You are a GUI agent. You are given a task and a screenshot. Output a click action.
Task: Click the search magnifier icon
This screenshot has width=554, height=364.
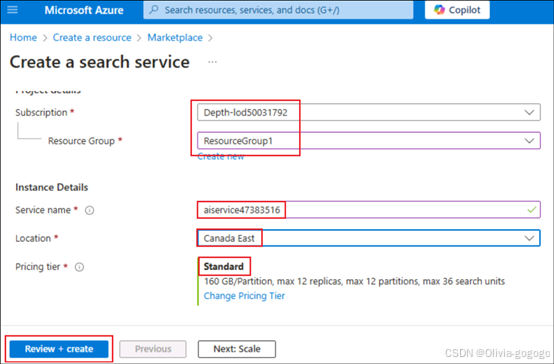point(154,10)
